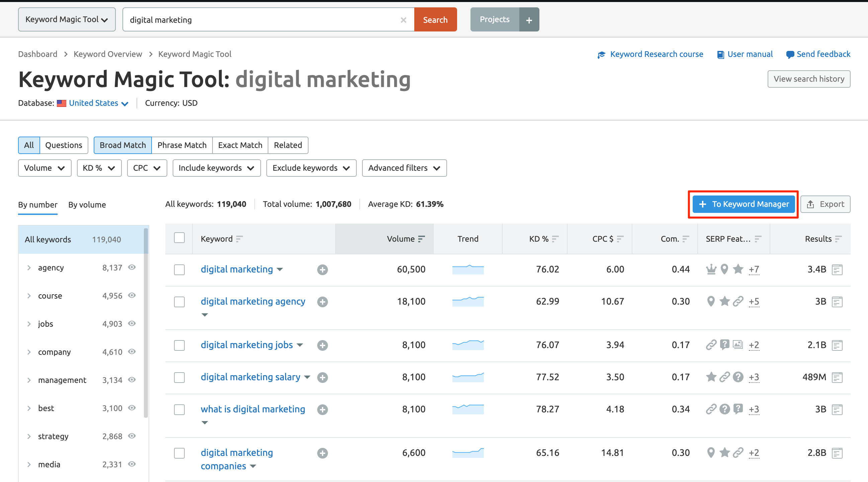Tick checkbox for digital marketing jobs row
This screenshot has width=868, height=482.
[x=179, y=345]
